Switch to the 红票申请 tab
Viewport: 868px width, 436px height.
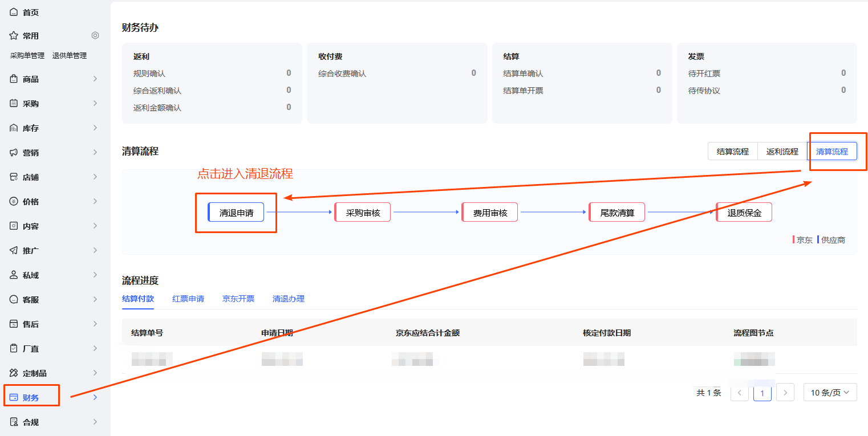[x=188, y=299]
